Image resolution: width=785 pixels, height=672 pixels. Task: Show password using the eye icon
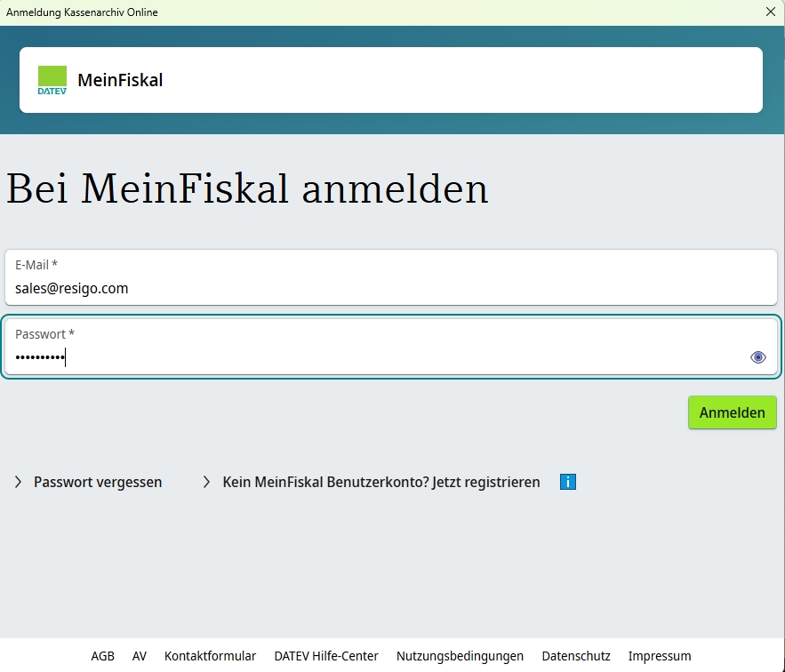pos(757,357)
